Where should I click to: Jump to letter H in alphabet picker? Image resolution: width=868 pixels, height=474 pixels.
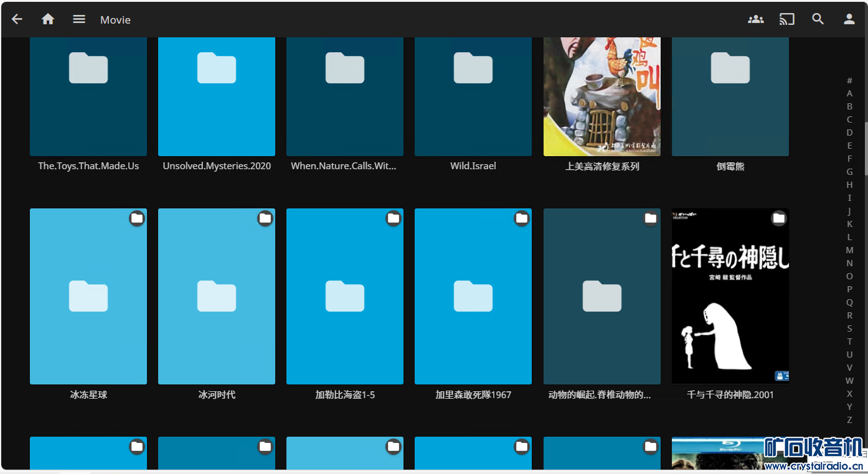pyautogui.click(x=849, y=185)
